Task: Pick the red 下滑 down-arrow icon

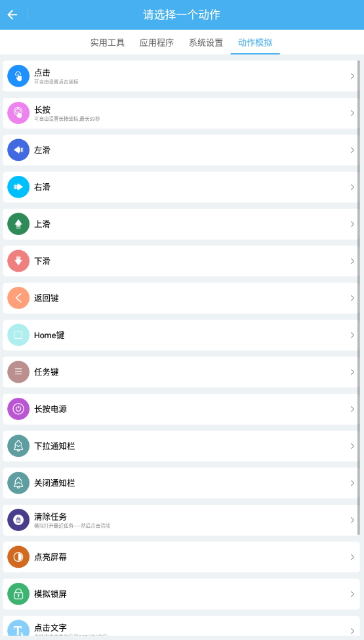Action: coord(18,261)
